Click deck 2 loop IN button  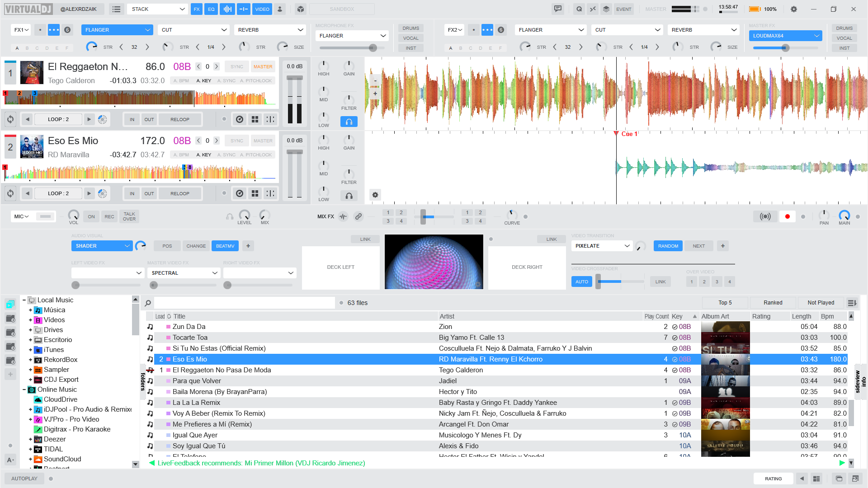[x=132, y=193]
